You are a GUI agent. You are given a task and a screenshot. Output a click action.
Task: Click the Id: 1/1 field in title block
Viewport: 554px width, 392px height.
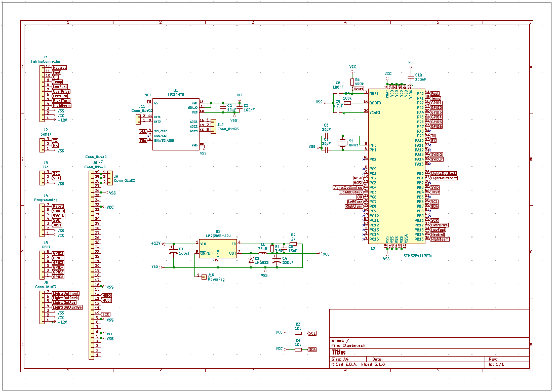point(496,364)
